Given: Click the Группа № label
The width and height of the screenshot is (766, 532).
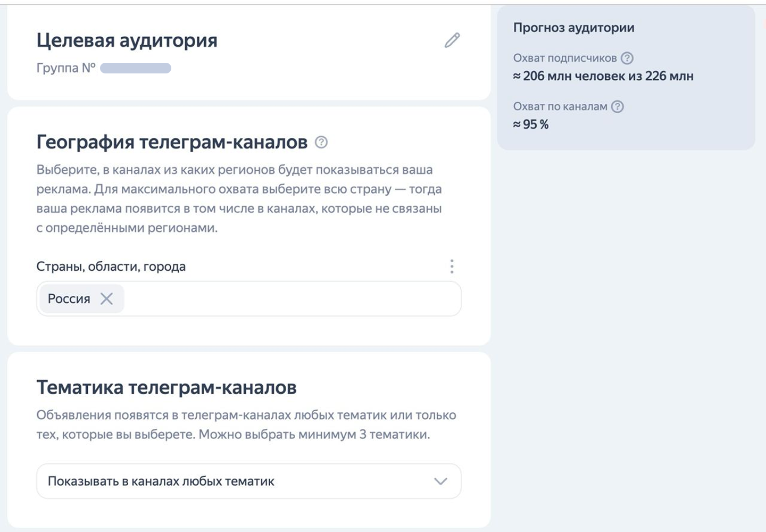Looking at the screenshot, I should [66, 68].
